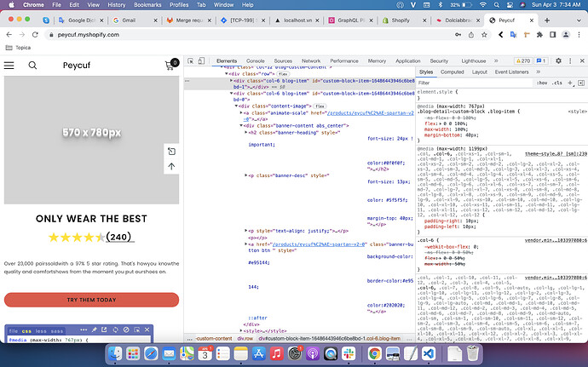Switch to the Computed styles tab
This screenshot has height=367, width=588.
452,72
